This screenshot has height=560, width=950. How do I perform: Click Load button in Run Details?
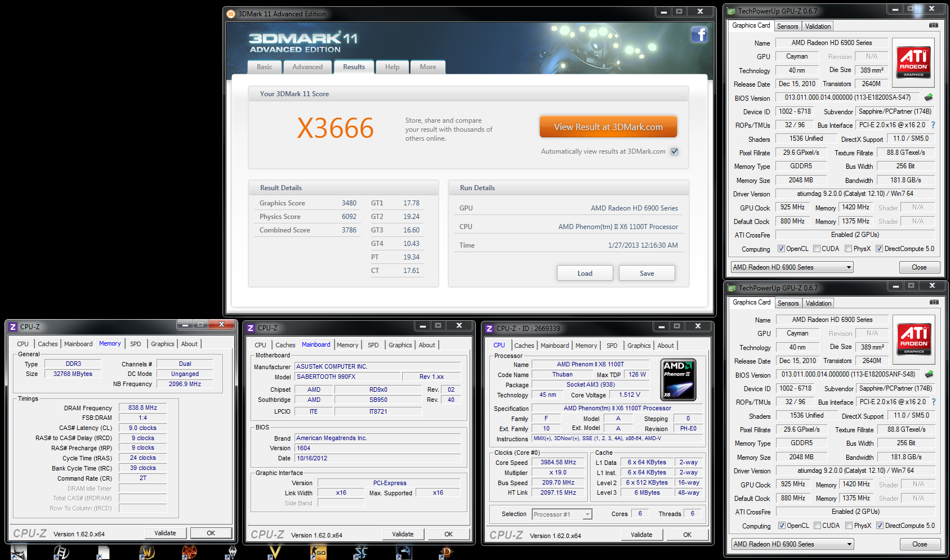coord(585,274)
